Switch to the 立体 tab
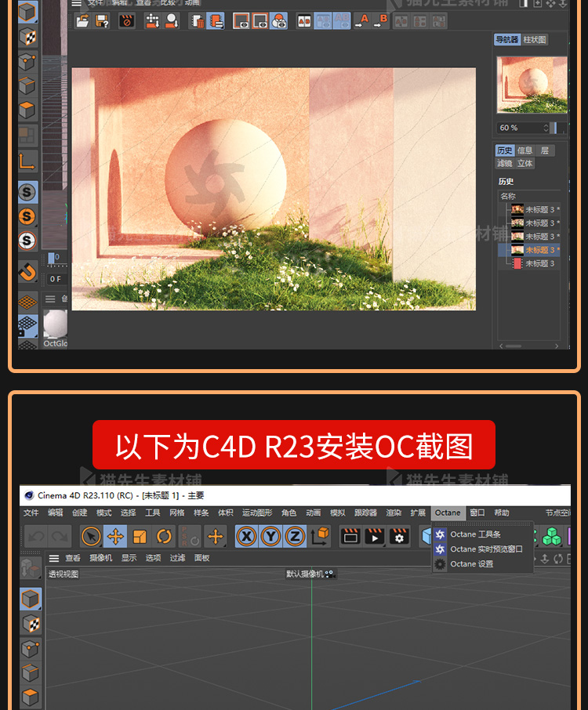The image size is (588, 710). coord(525,164)
